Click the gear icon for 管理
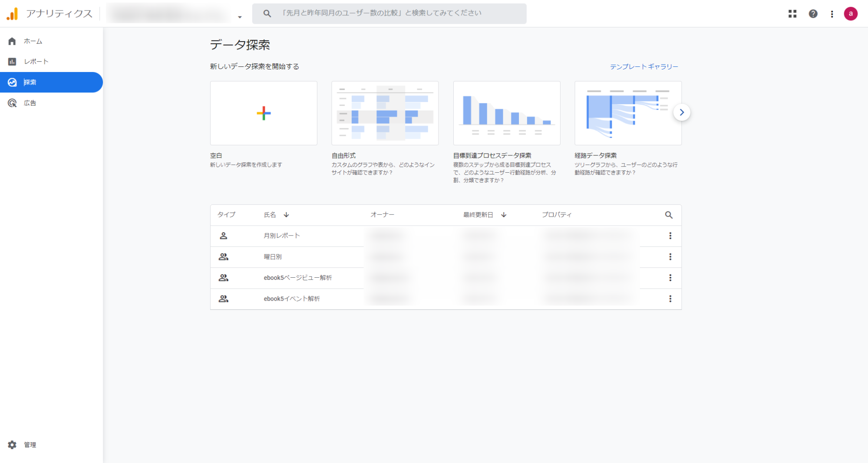Viewport: 868px width, 463px height. (x=12, y=445)
